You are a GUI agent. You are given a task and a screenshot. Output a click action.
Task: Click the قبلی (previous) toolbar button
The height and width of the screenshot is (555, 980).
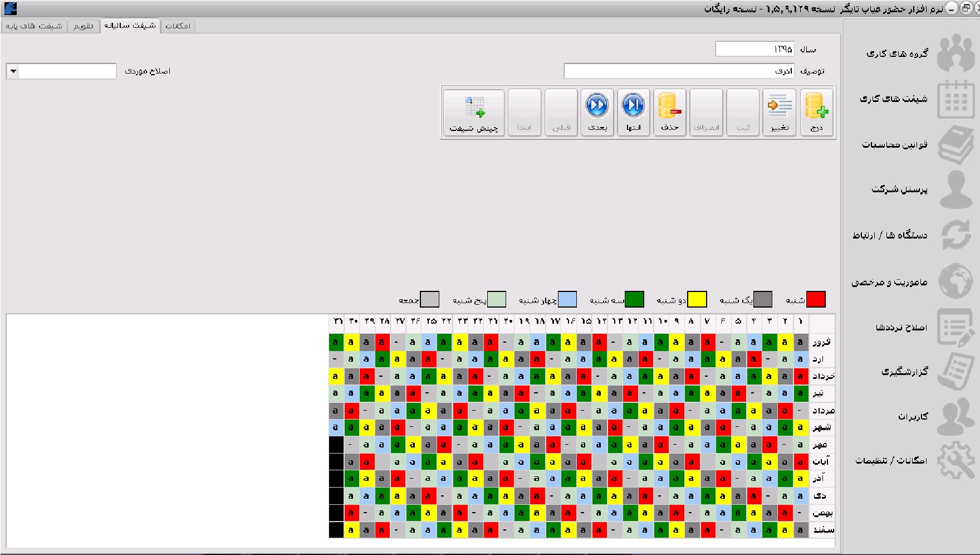click(x=561, y=112)
